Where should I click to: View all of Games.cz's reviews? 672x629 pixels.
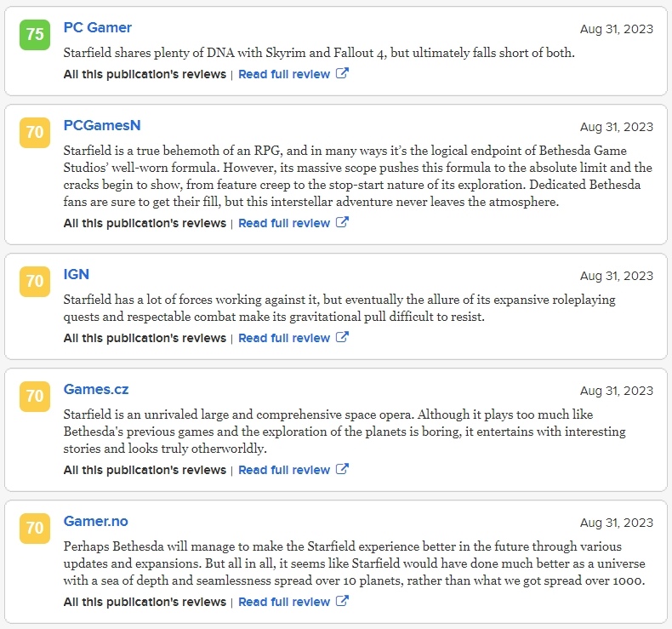point(145,470)
